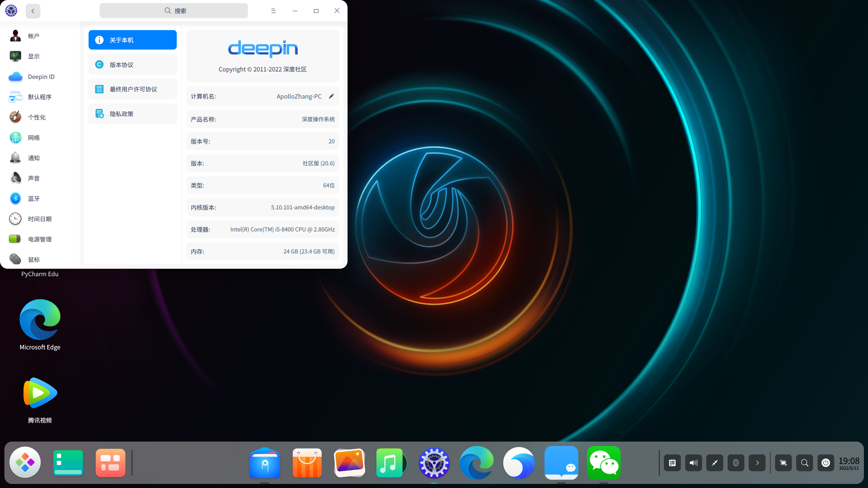
Task: Edit the computer name with pencil icon
Action: [331, 96]
